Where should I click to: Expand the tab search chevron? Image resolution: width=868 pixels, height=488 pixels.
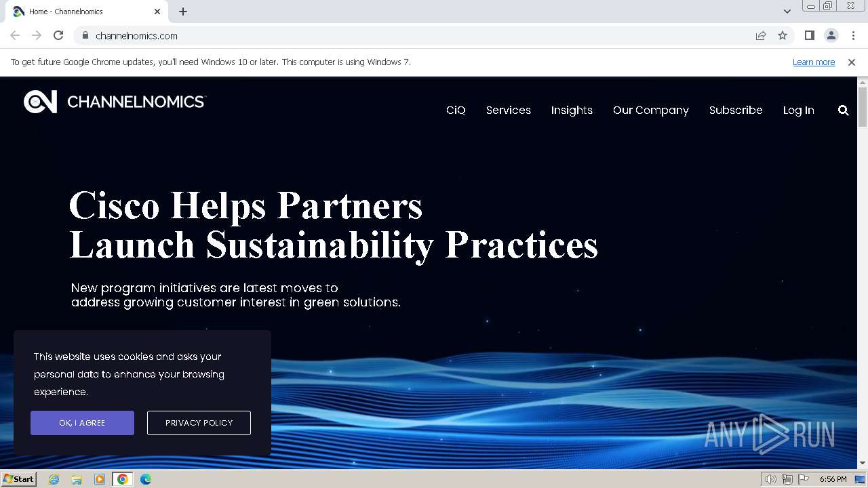(x=787, y=12)
